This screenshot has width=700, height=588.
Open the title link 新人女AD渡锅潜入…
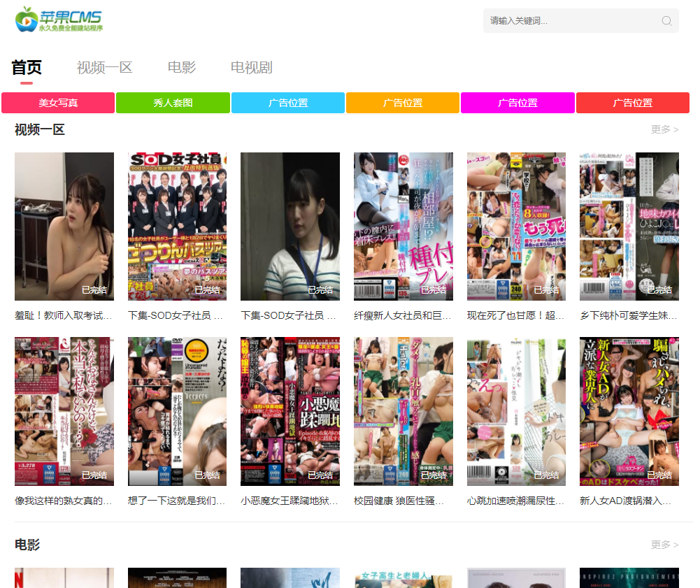626,501
